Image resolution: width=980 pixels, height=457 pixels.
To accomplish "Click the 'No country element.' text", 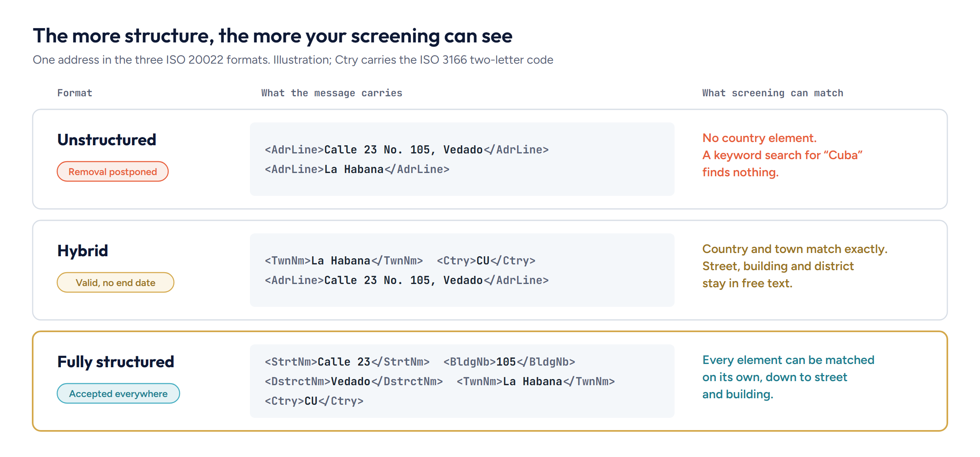I will click(x=759, y=138).
